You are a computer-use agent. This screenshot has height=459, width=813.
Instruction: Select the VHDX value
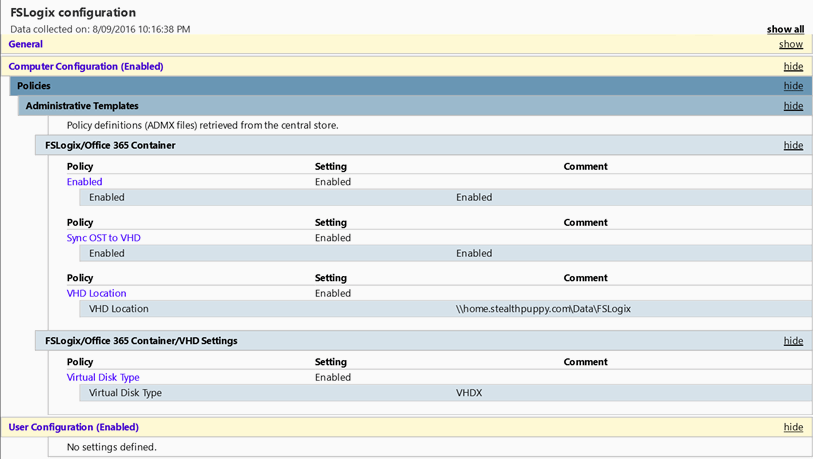click(x=469, y=393)
